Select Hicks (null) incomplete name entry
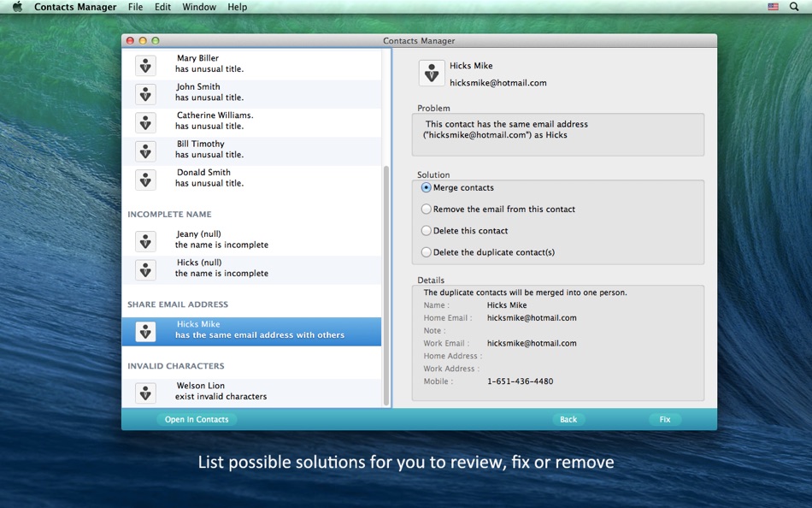812x508 pixels. point(251,269)
